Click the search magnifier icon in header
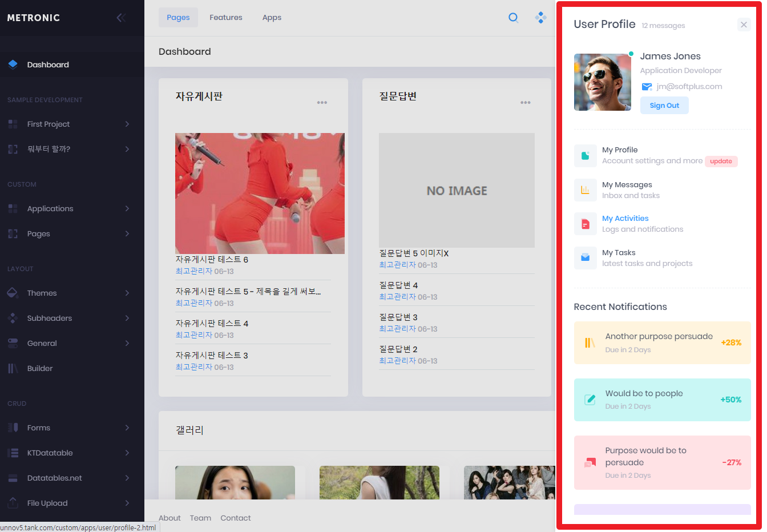Image resolution: width=767 pixels, height=532 pixels. click(513, 18)
